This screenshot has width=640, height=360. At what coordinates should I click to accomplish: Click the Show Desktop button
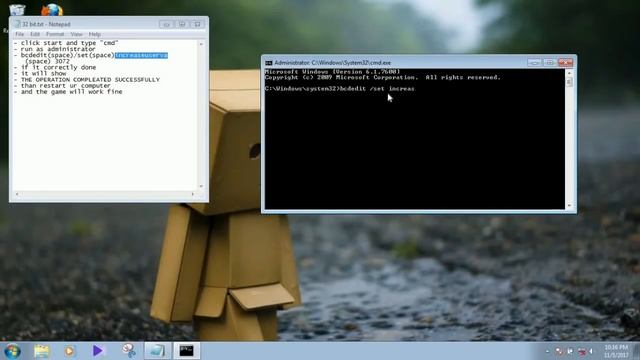(x=636, y=351)
